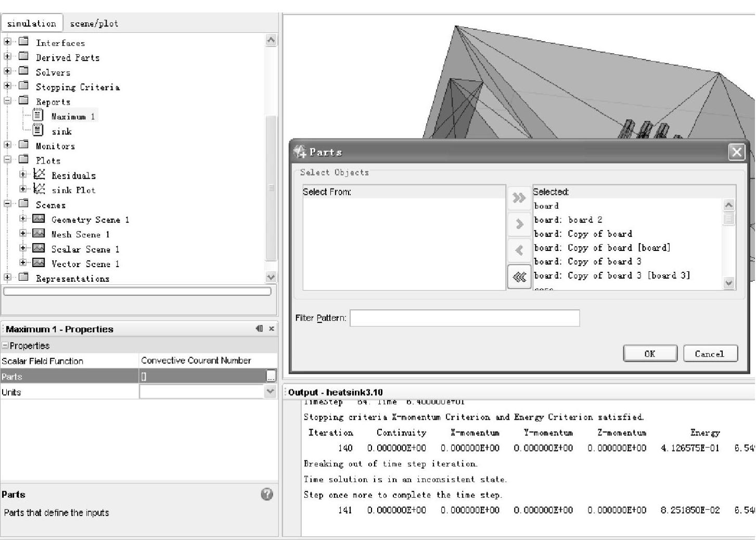Switch to the simulation tab
This screenshot has width=756, height=540.
pyautogui.click(x=32, y=23)
